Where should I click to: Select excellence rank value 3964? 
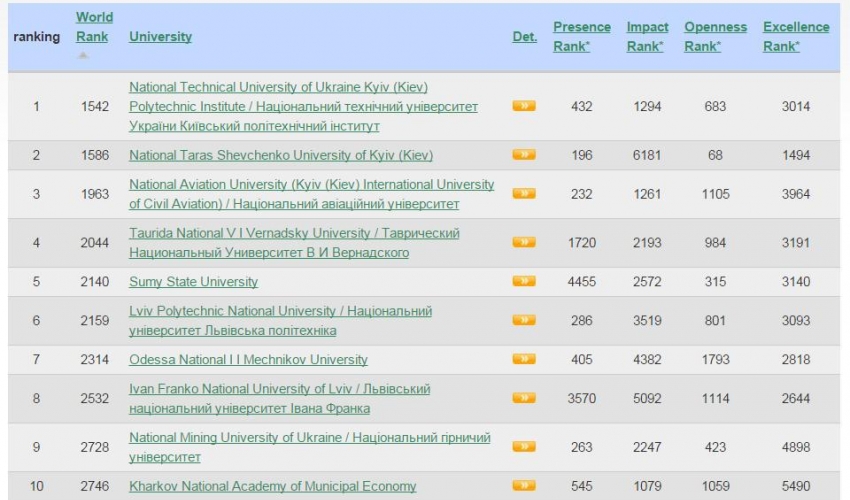[796, 194]
